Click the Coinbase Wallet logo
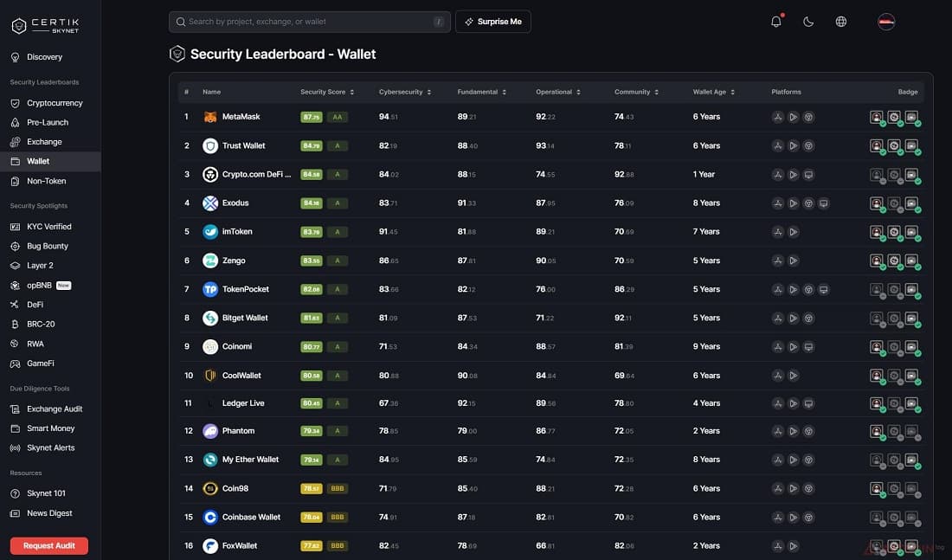 tap(210, 517)
